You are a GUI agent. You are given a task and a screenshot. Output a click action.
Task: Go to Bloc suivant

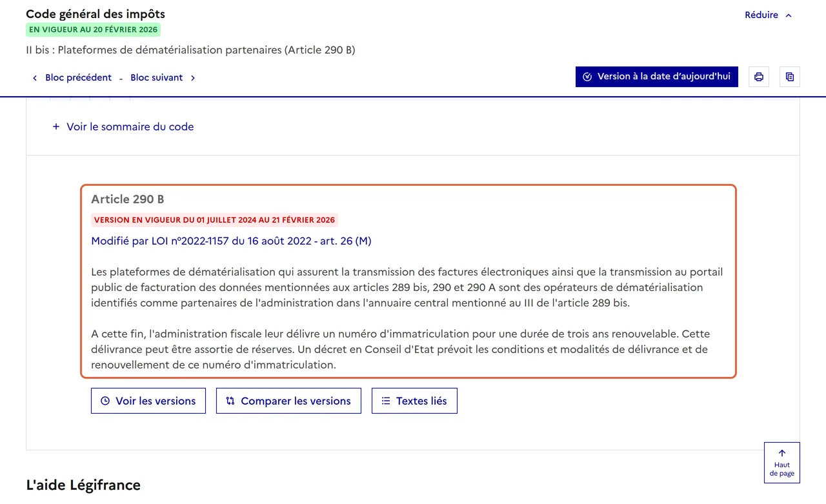tap(163, 77)
